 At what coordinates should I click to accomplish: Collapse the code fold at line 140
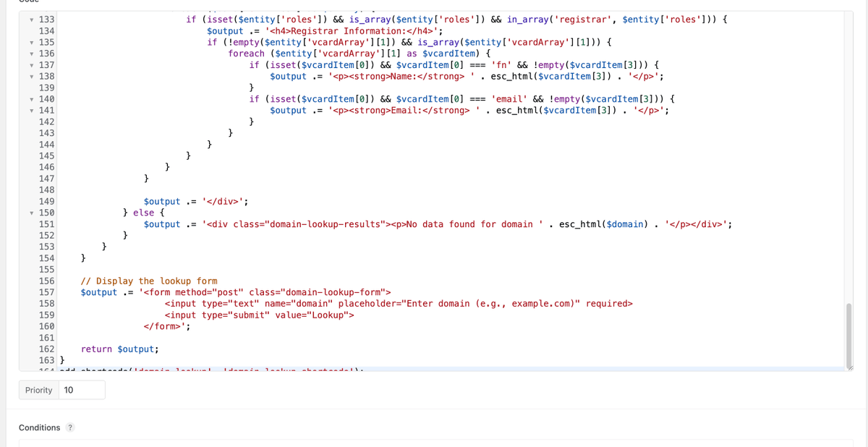pos(32,99)
